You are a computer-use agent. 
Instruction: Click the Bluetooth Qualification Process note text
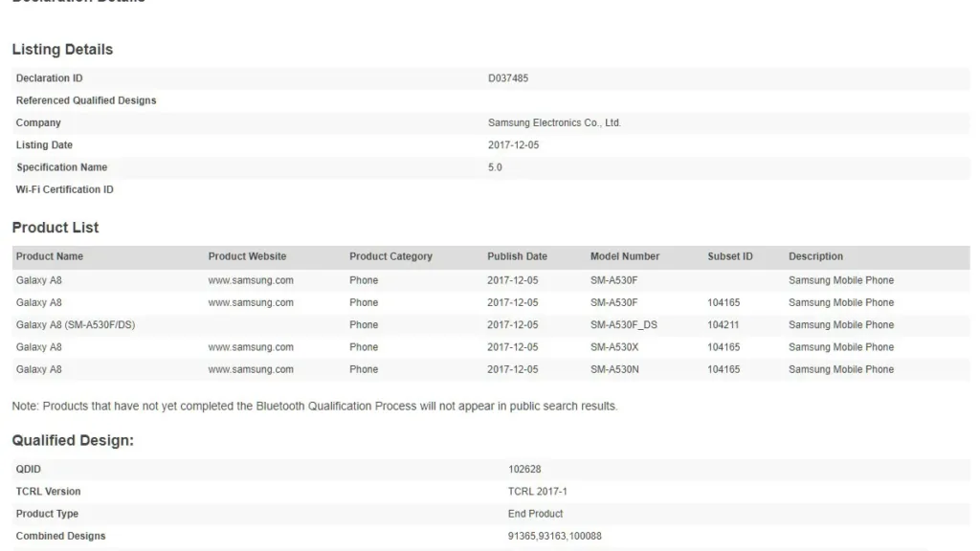314,406
